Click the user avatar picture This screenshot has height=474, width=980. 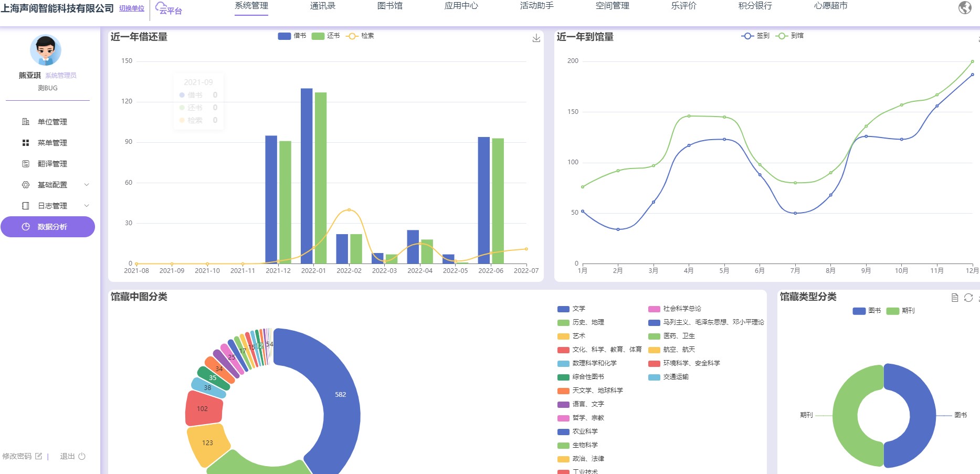46,50
